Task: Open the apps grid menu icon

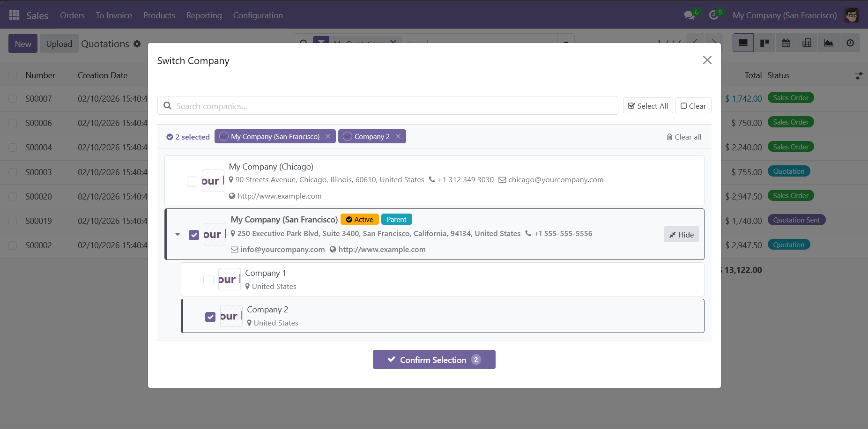Action: click(x=15, y=15)
